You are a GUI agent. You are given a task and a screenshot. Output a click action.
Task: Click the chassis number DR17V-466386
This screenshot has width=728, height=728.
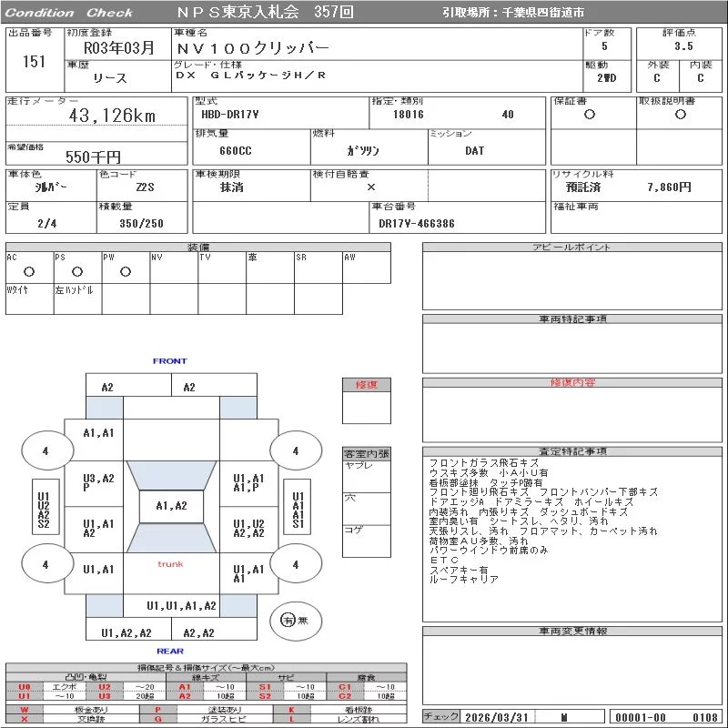(x=417, y=224)
